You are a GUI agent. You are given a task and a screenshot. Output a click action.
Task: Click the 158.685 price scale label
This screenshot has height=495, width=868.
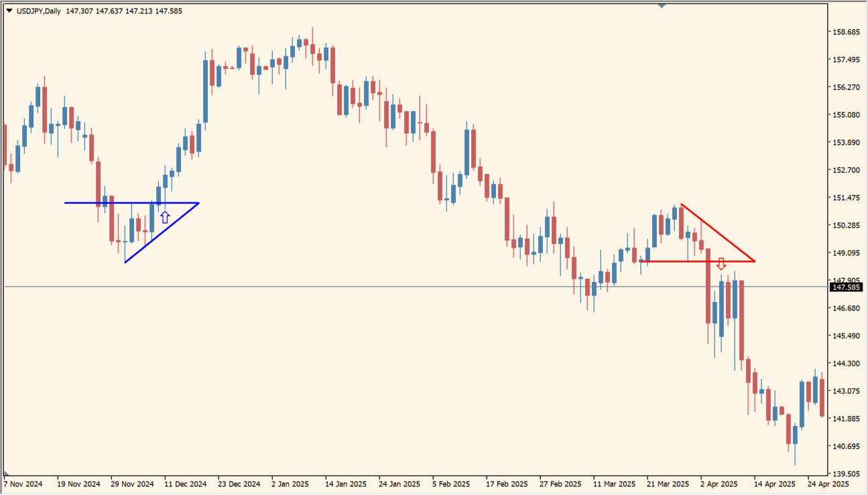(x=845, y=32)
